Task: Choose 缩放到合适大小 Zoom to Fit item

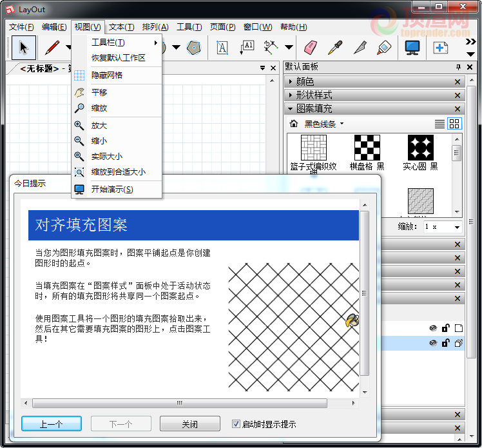Action: click(x=117, y=172)
